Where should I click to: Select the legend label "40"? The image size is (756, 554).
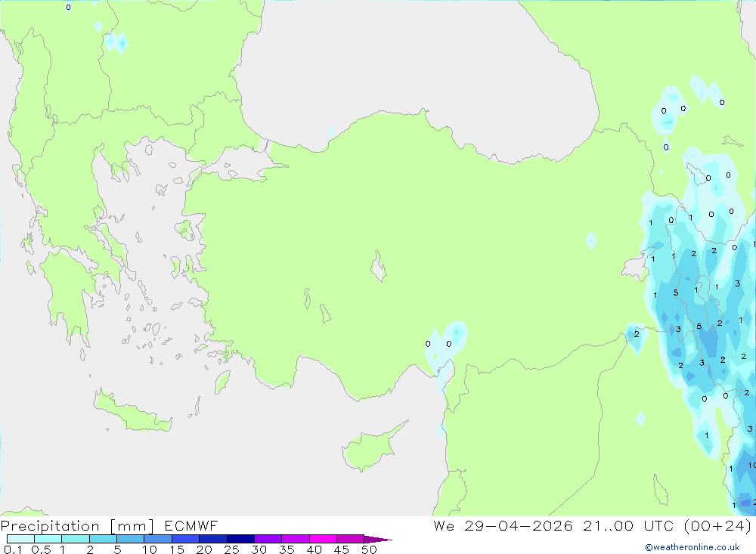pos(314,549)
